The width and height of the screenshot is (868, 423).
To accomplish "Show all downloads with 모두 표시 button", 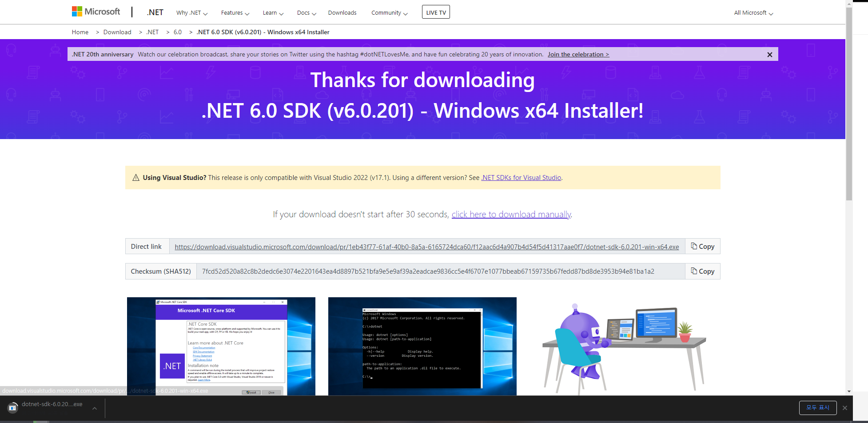I will point(818,408).
